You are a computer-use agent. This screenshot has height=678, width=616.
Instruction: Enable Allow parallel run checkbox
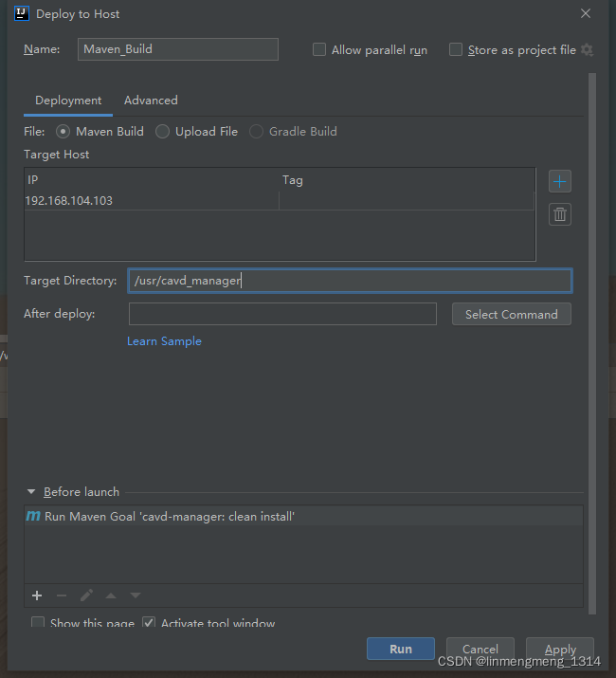coord(319,49)
